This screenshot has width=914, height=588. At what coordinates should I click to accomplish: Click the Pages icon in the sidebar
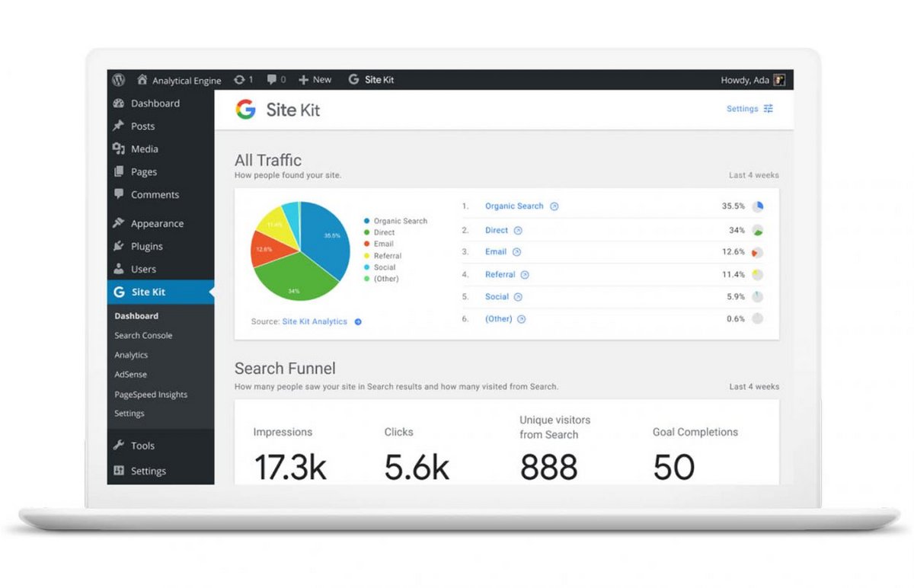(x=119, y=172)
